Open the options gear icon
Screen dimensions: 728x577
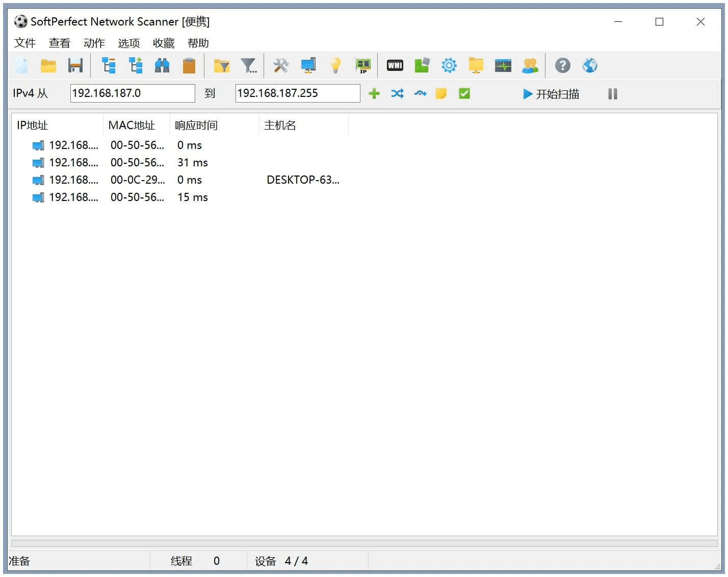[x=449, y=65]
